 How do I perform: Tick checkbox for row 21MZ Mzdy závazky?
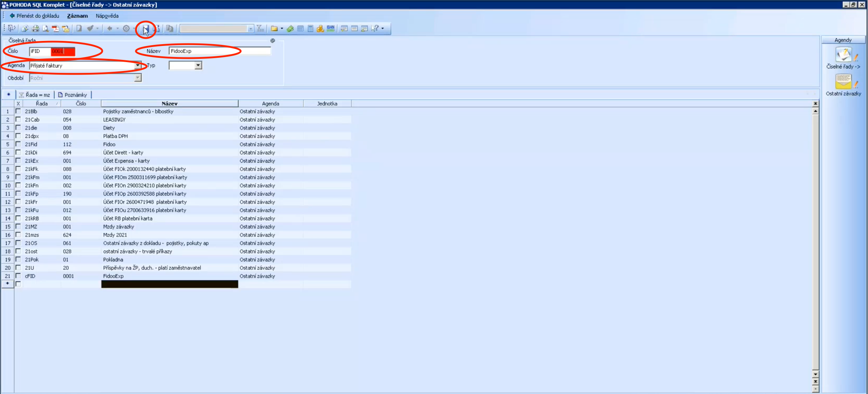click(18, 226)
